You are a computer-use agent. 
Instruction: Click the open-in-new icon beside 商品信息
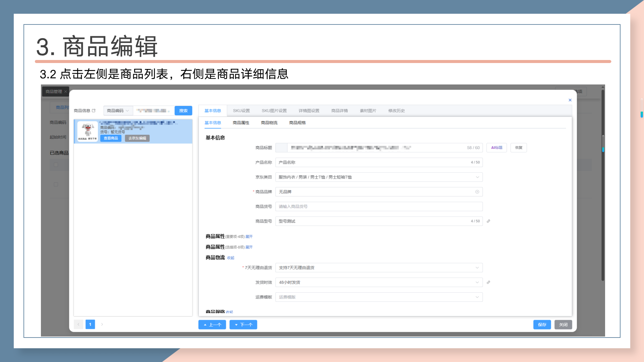click(x=94, y=111)
